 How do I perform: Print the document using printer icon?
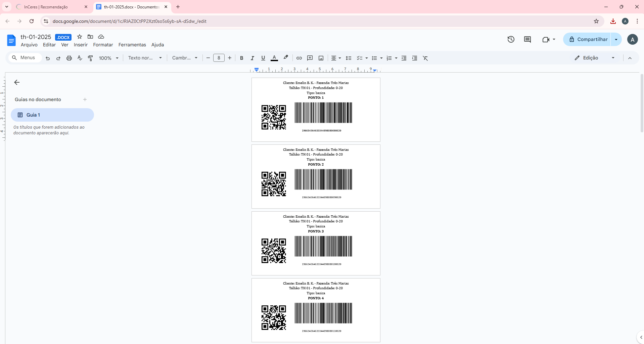coord(69,58)
